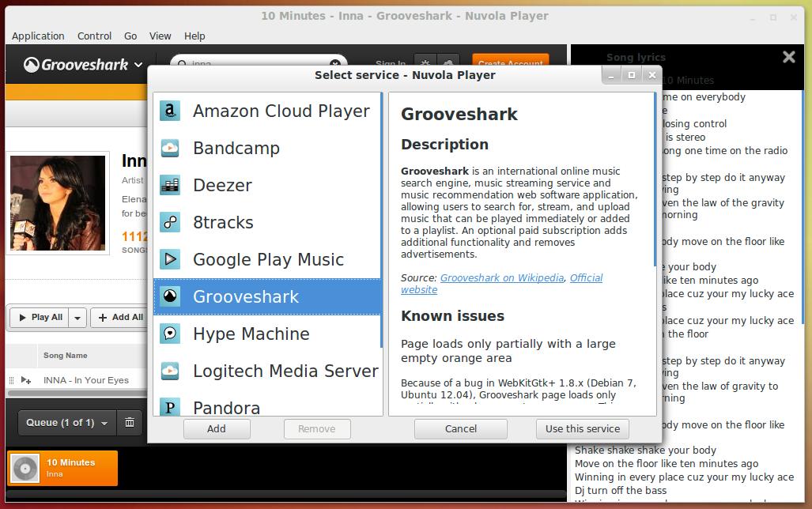
Task: Click the Hype Machine service icon
Action: point(170,334)
